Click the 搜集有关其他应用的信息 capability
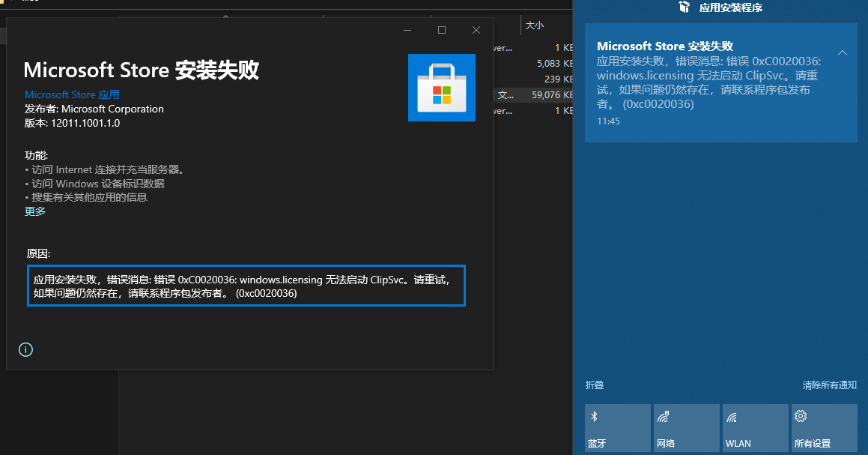The height and width of the screenshot is (455, 868). coord(86,197)
